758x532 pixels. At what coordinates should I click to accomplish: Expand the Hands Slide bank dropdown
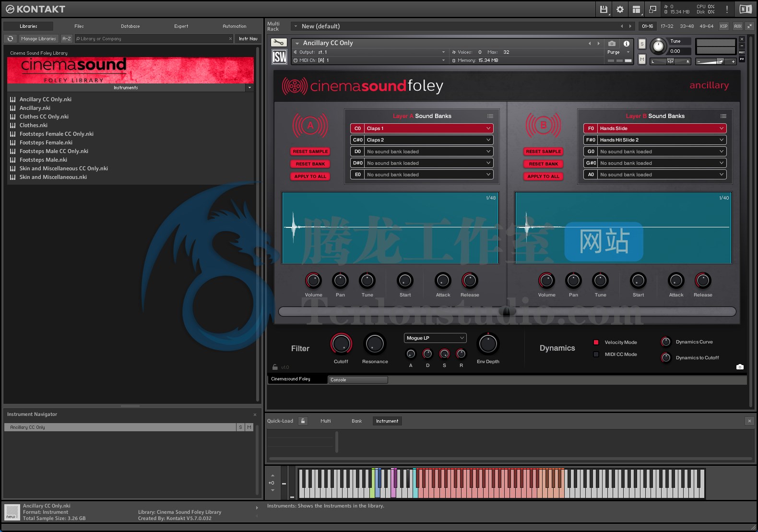721,129
